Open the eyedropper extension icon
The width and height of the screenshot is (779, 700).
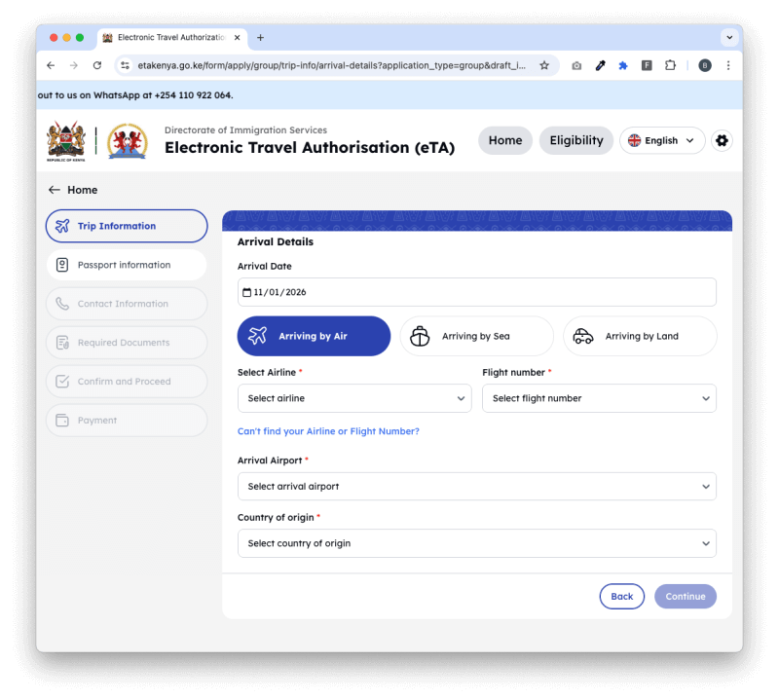600,65
